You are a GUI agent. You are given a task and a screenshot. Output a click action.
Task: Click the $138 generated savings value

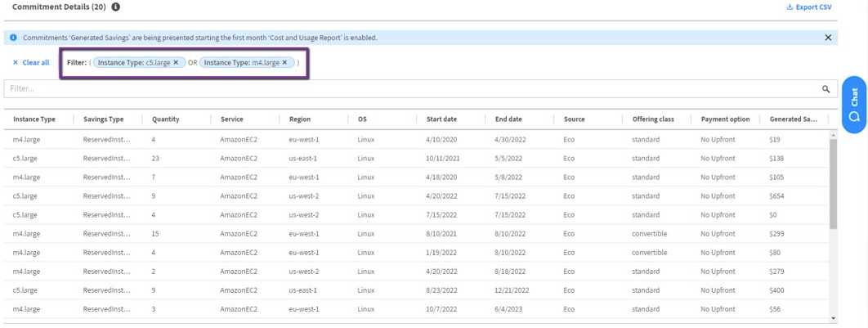776,159
